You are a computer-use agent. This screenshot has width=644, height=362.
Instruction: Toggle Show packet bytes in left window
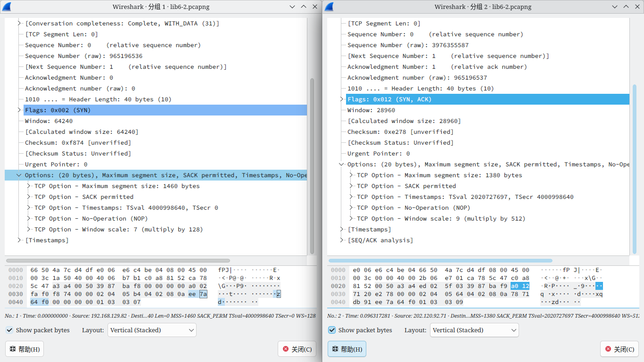click(x=10, y=330)
